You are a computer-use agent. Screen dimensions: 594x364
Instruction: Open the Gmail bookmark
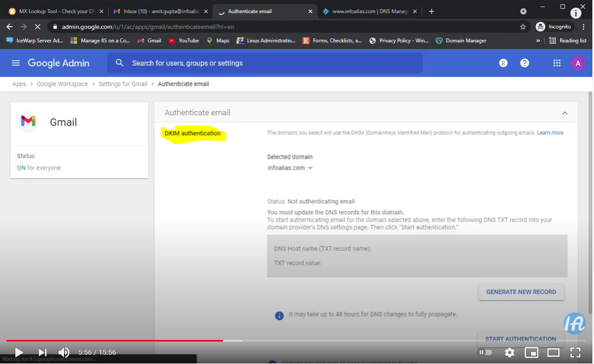(149, 41)
